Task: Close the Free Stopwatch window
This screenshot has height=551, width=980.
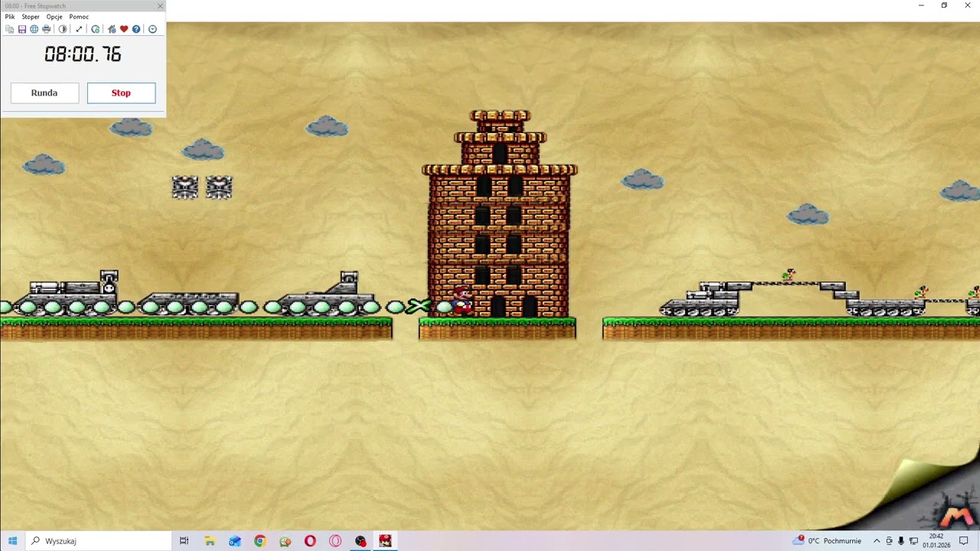Action: coord(160,5)
